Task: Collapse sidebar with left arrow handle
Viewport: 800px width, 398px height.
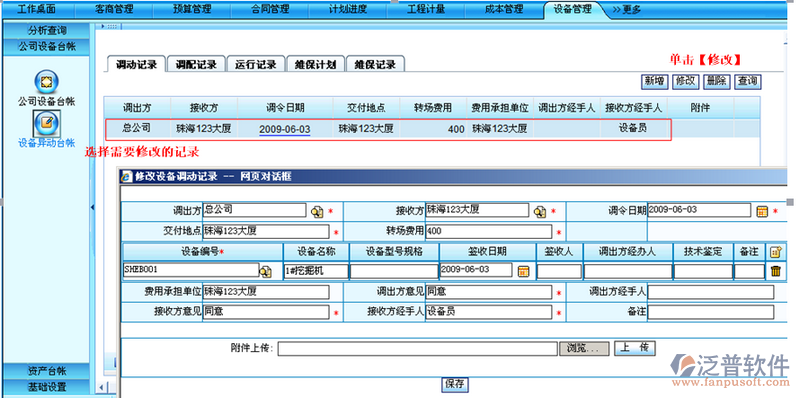Action: pos(92,207)
